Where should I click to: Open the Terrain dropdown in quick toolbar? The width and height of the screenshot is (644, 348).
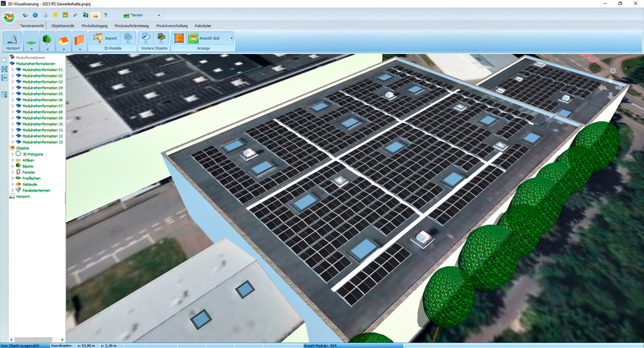(159, 16)
